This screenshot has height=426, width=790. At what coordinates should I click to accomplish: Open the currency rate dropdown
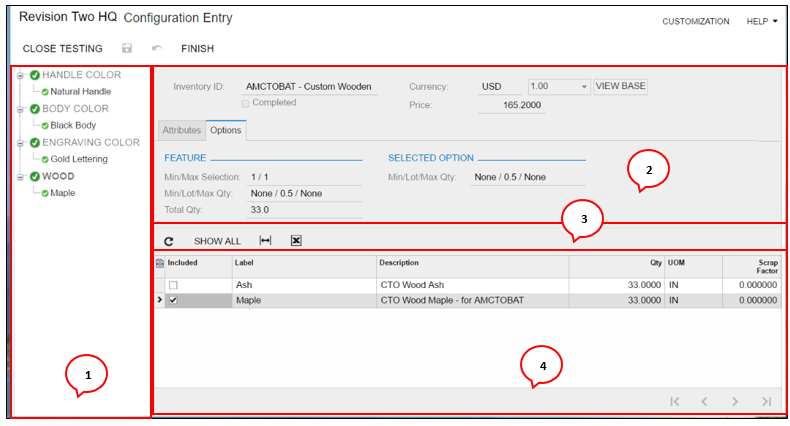pos(584,87)
